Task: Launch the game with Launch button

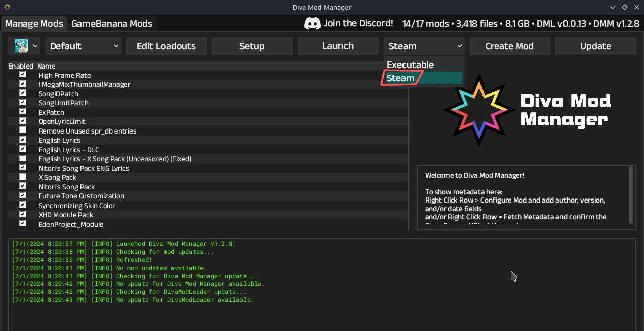Action: click(338, 46)
